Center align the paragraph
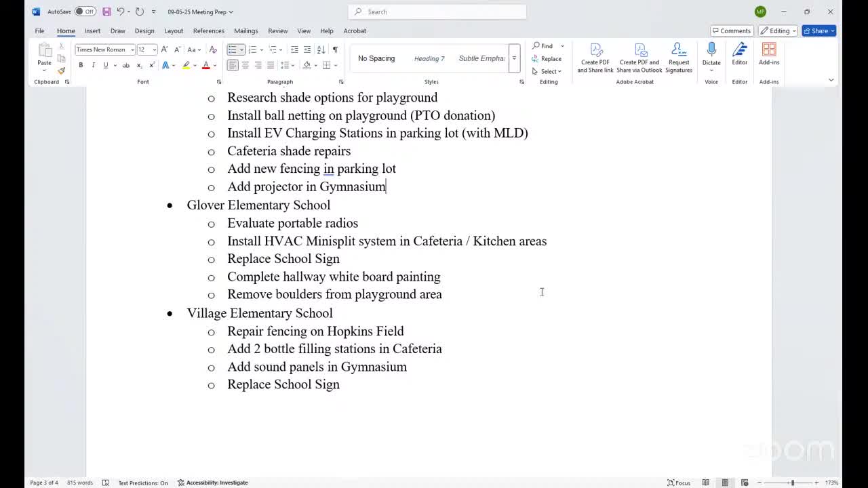This screenshot has width=868, height=488. [x=245, y=65]
